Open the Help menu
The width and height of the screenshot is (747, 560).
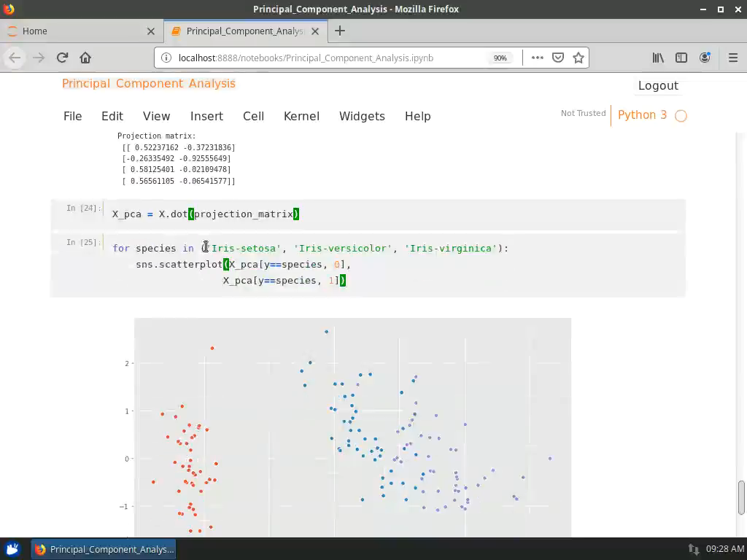point(418,116)
